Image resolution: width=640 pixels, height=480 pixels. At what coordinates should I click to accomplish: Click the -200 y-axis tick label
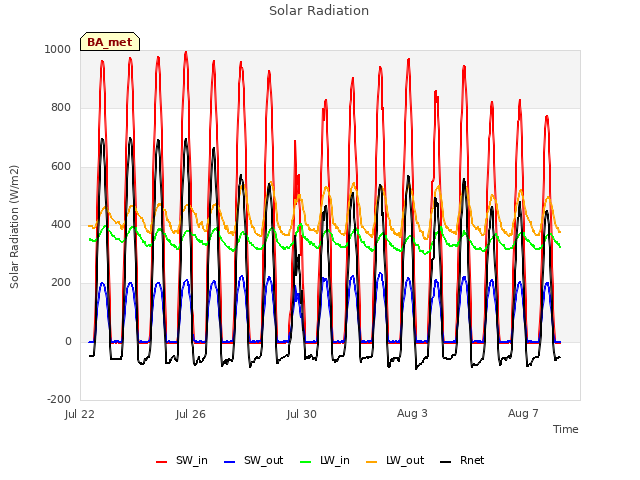59,399
